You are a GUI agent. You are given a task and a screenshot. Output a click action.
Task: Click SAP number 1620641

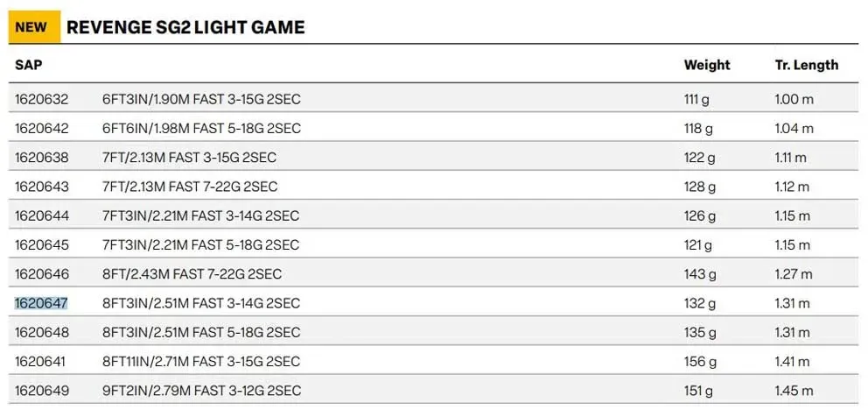point(40,362)
